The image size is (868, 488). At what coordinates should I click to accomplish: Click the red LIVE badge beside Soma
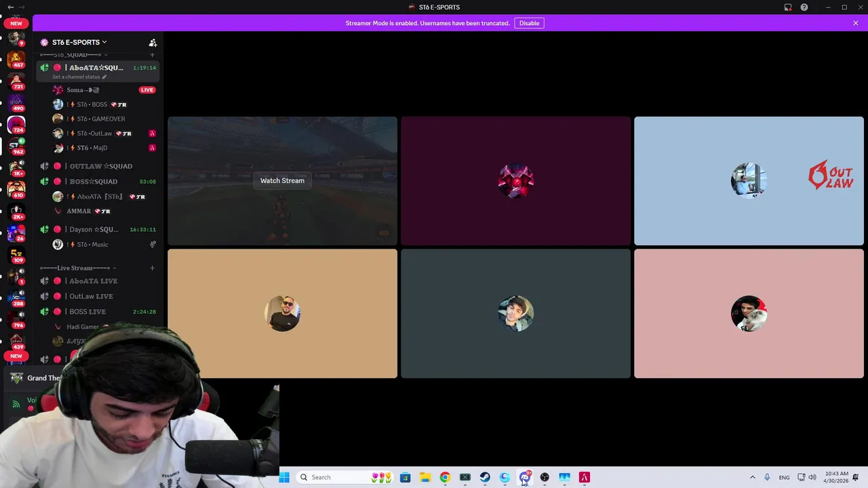147,89
